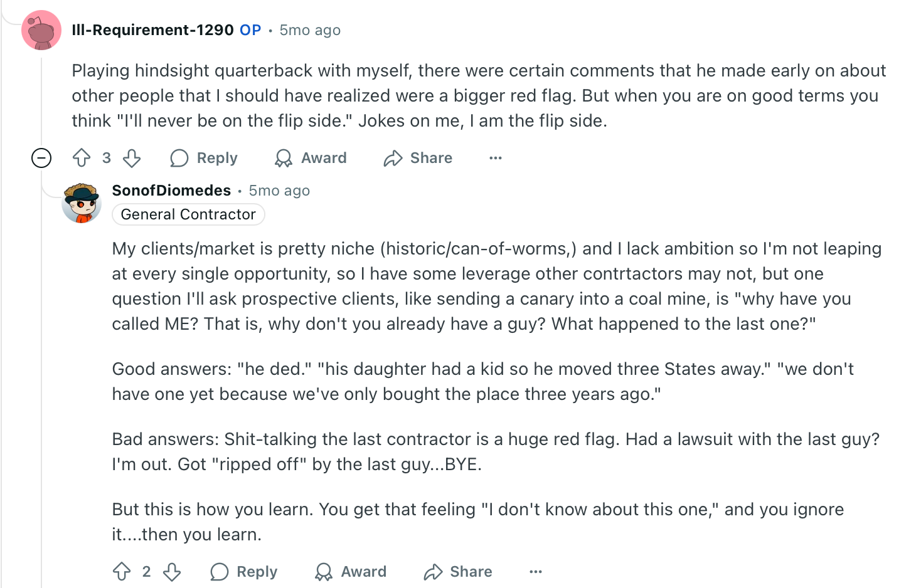Open Ill-Requirement-1290's user profile link
The width and height of the screenshot is (921, 588).
(x=152, y=30)
